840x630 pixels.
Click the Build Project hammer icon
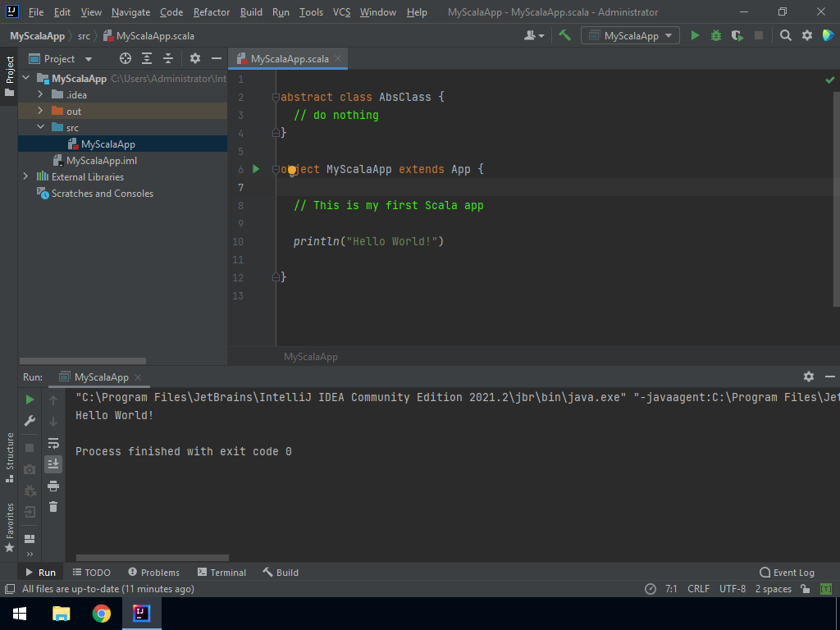tap(564, 35)
